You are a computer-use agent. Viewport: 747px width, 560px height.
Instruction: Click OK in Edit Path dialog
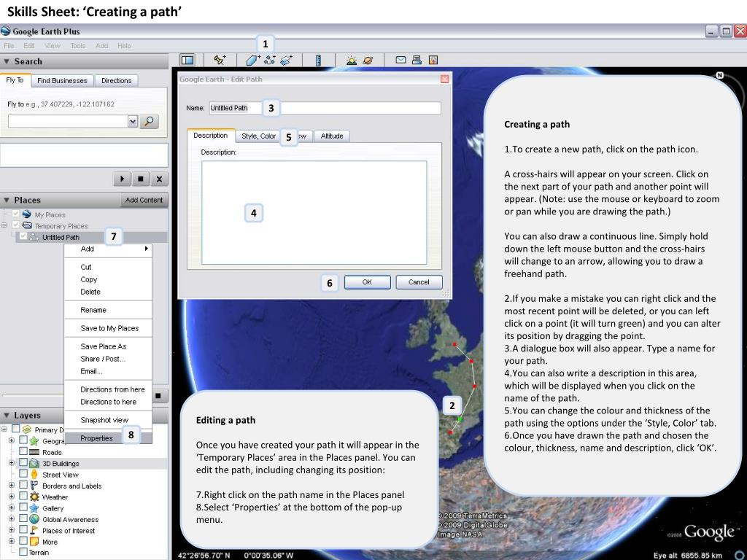click(367, 282)
